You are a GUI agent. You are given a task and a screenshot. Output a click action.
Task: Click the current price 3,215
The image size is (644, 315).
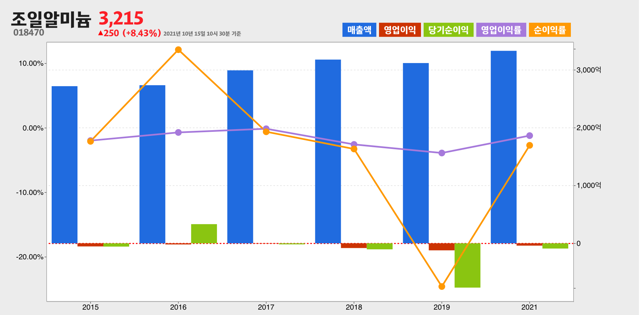121,18
